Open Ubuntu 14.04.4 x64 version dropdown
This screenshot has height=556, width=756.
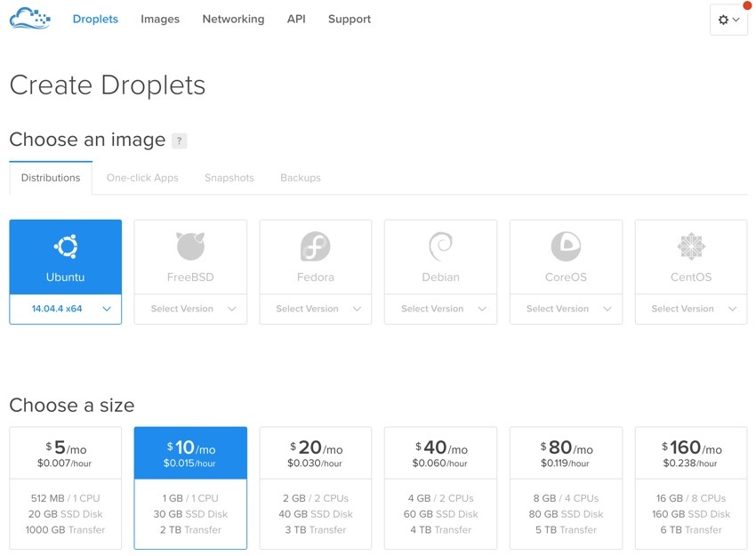66,309
